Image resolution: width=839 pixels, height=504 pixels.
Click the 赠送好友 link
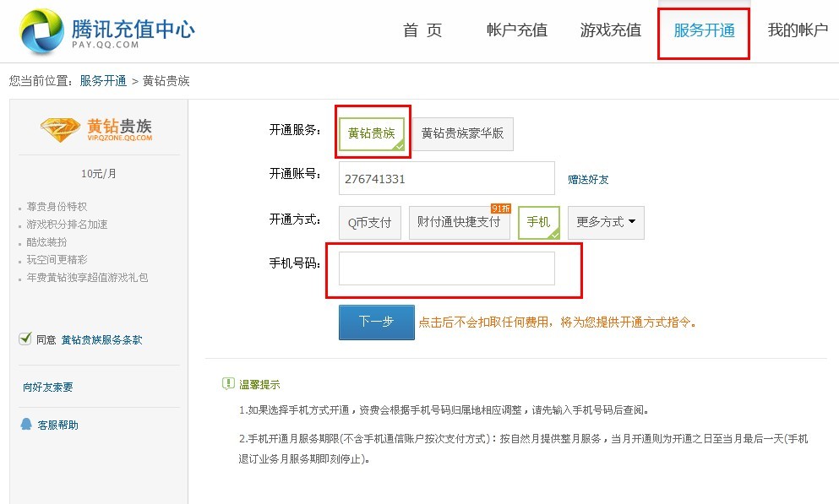coord(588,180)
